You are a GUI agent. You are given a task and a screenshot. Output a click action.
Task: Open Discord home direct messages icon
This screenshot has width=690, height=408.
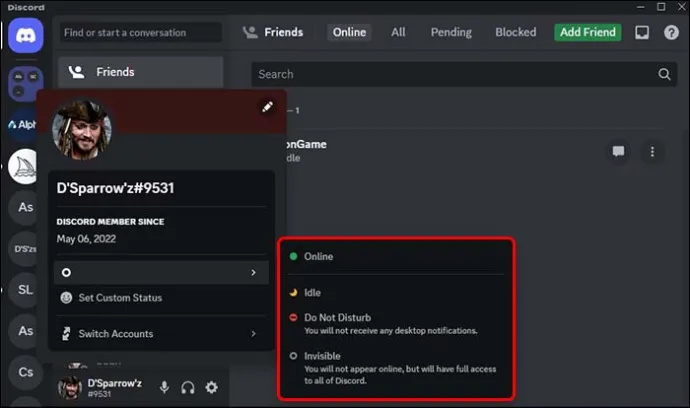26,35
